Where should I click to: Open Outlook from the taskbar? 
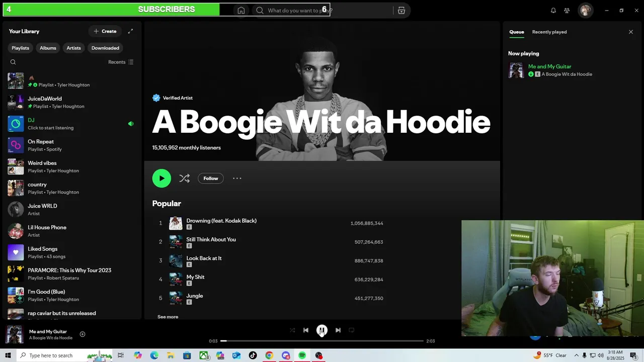pyautogui.click(x=236, y=355)
